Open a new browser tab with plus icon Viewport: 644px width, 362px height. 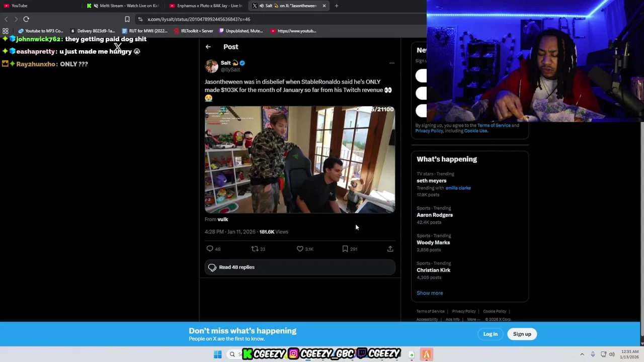(337, 6)
